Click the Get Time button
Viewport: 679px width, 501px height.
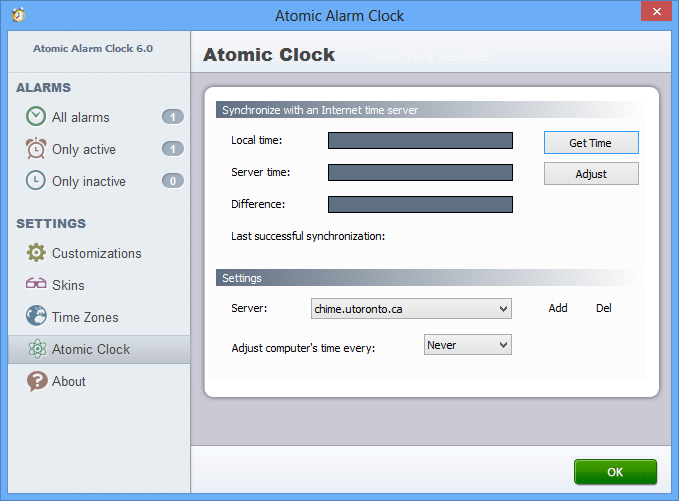[591, 142]
